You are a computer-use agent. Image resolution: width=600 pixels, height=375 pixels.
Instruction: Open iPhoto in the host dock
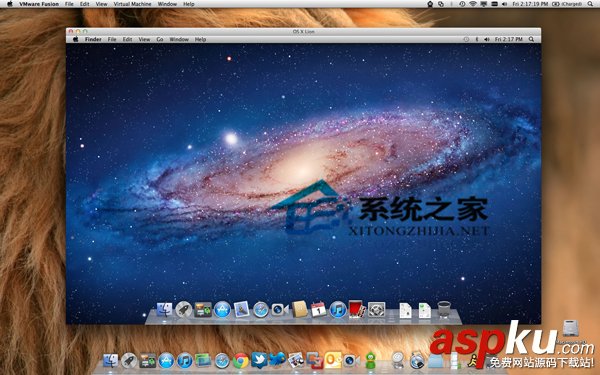tap(296, 360)
